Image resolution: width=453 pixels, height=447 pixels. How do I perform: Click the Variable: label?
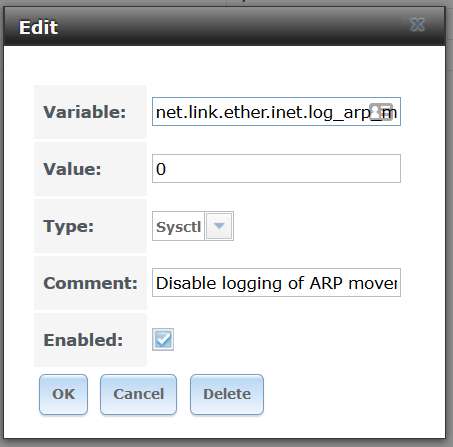point(85,112)
